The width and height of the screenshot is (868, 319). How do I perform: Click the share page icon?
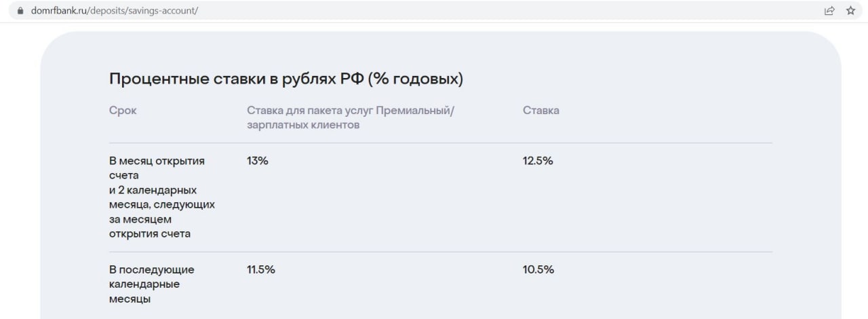[x=829, y=11]
